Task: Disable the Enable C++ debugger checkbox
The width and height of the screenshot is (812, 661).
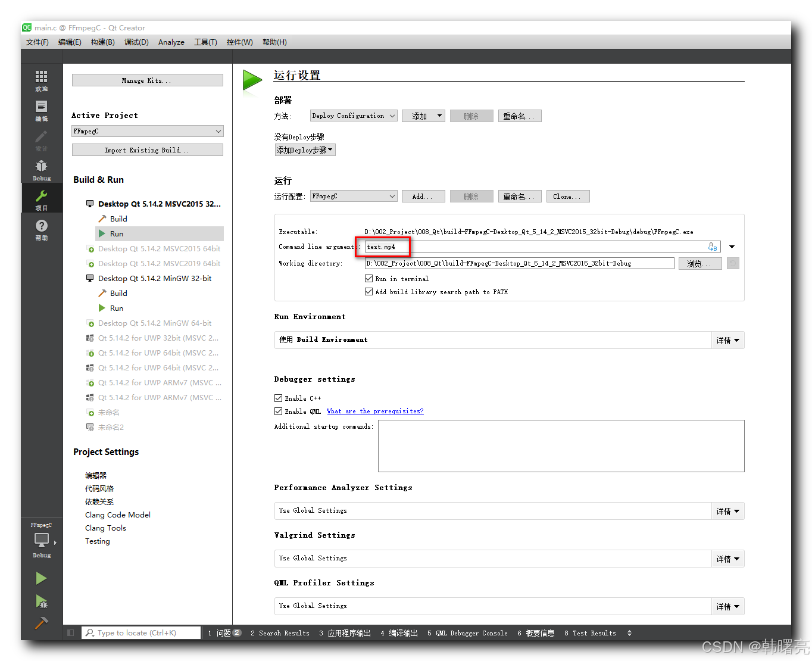Action: [x=278, y=398]
